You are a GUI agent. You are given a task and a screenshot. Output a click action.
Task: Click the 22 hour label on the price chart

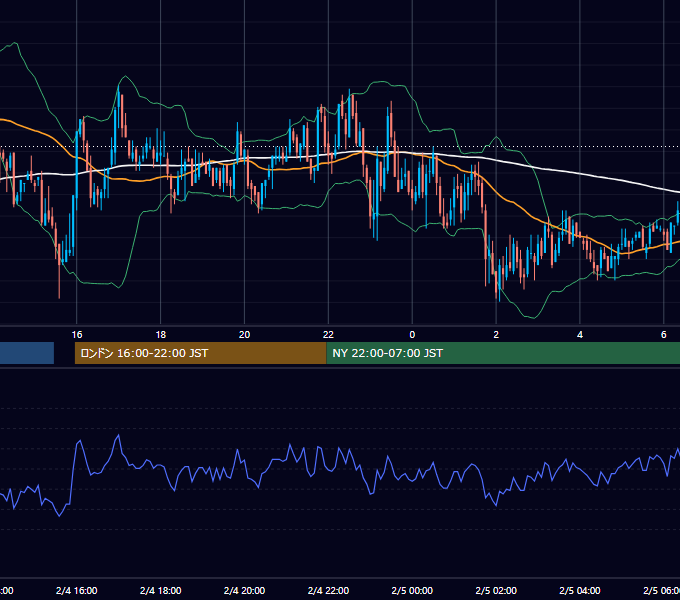[x=328, y=335]
